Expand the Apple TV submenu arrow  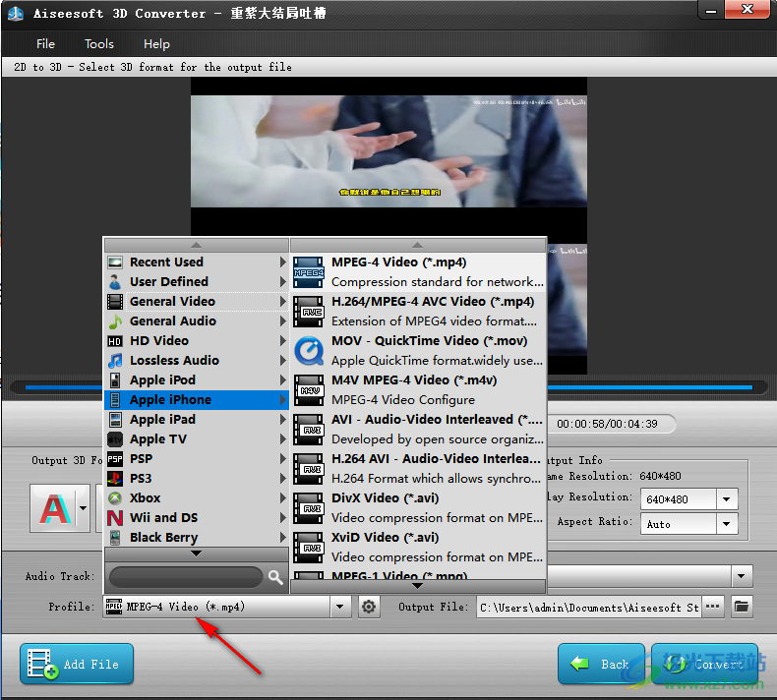[x=282, y=438]
